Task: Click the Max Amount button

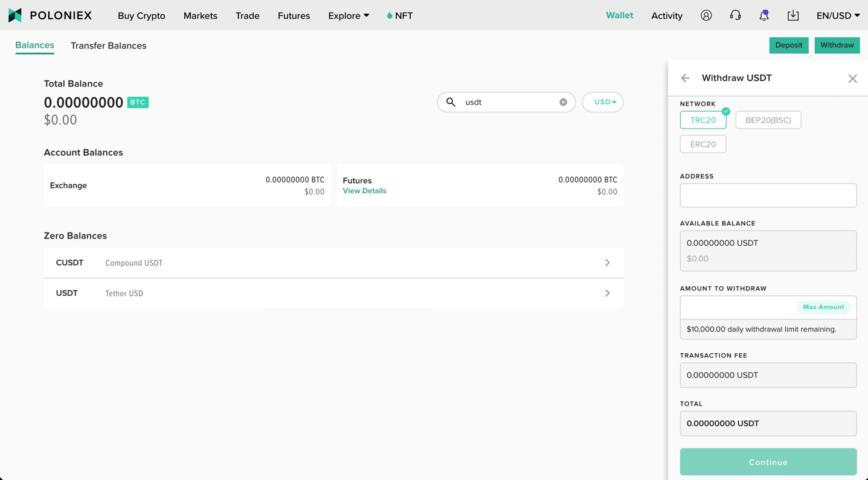Action: click(823, 307)
